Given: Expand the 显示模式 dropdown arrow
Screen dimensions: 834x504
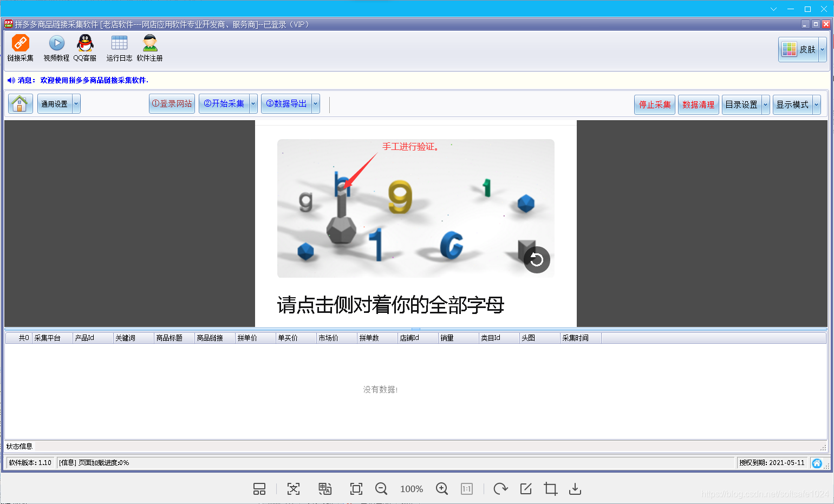Looking at the screenshot, I should tap(817, 104).
